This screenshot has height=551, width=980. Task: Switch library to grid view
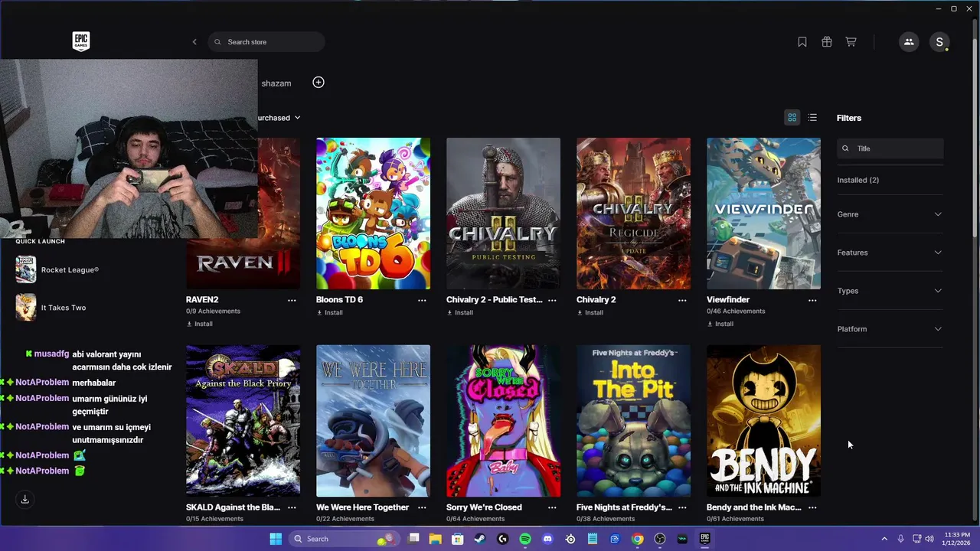[792, 118]
